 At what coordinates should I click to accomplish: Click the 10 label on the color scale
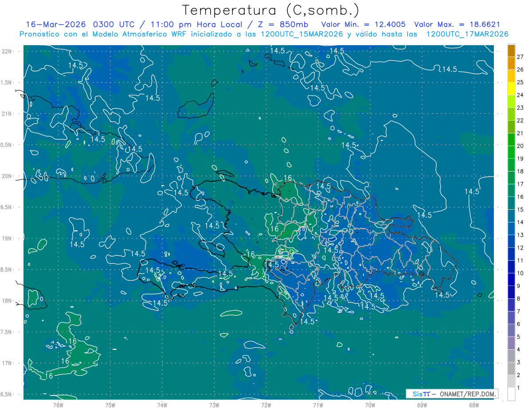click(520, 273)
